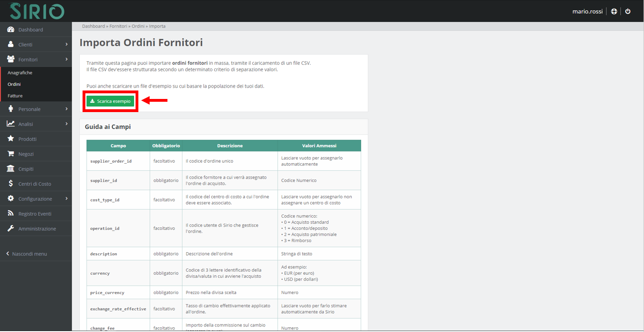This screenshot has height=332, width=644.
Task: Select Fatture in the Fornitori submenu
Action: (15, 96)
